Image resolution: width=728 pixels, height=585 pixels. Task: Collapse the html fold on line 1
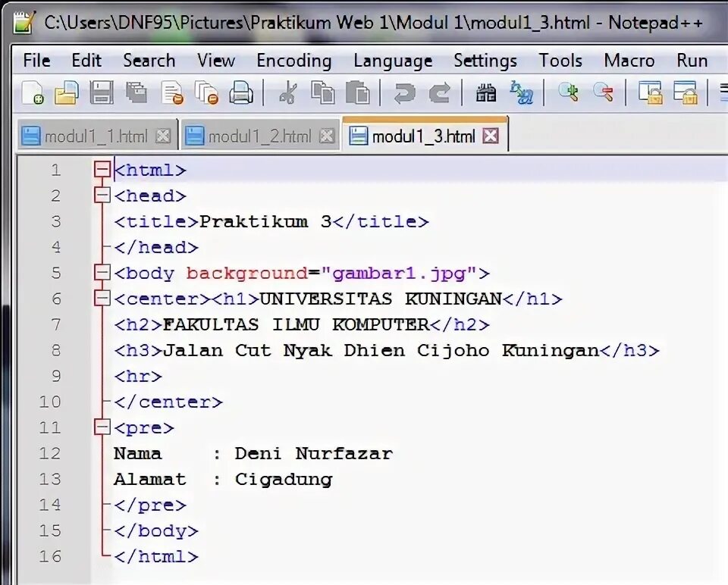pos(102,169)
